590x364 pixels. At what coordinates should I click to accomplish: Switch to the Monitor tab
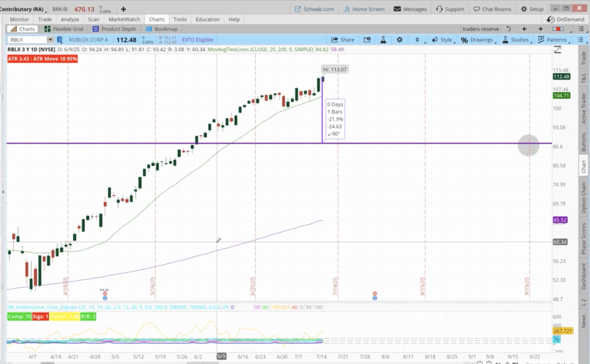pyautogui.click(x=19, y=19)
